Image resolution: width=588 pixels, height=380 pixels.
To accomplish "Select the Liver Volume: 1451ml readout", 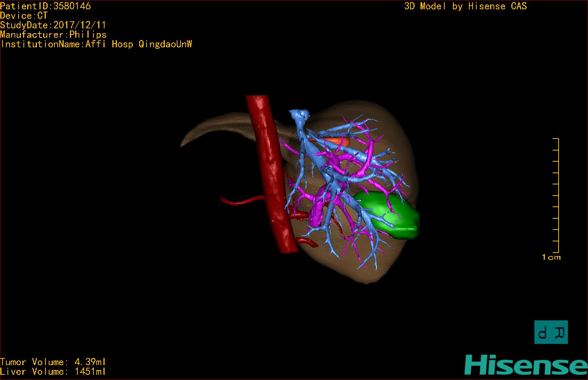I will (x=53, y=372).
